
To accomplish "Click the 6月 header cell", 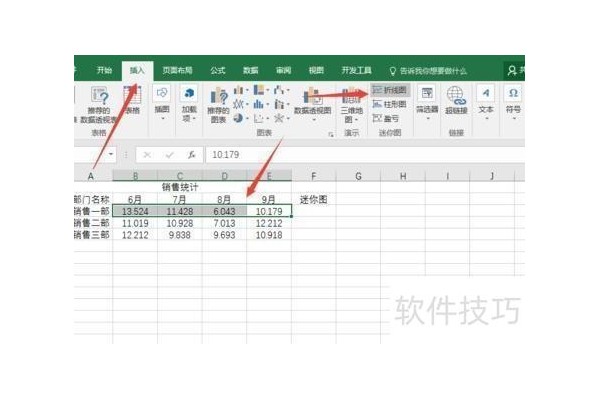I will coord(135,199).
